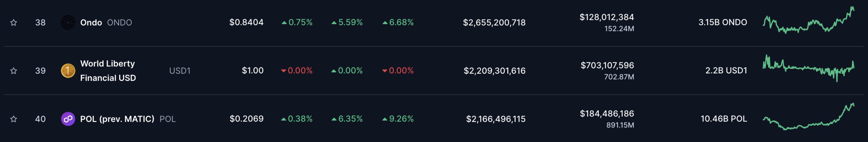This screenshot has height=142, width=868.
Task: Click circulating supply 10.46B POL
Action: click(x=724, y=119)
